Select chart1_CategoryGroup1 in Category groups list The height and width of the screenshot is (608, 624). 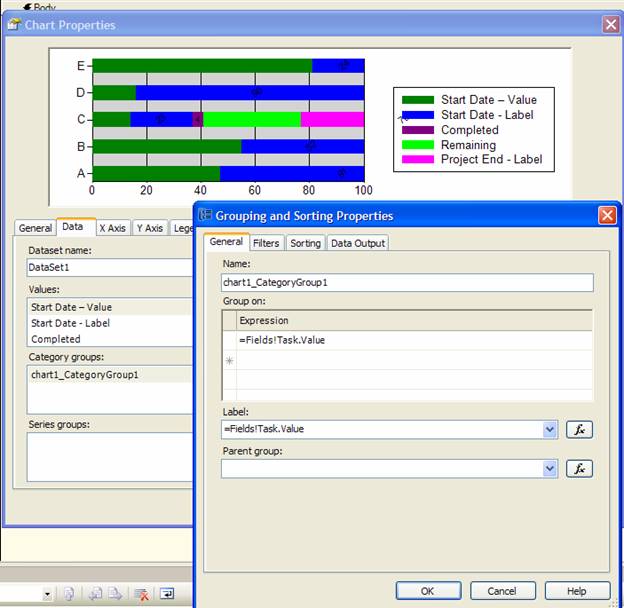(x=111, y=375)
